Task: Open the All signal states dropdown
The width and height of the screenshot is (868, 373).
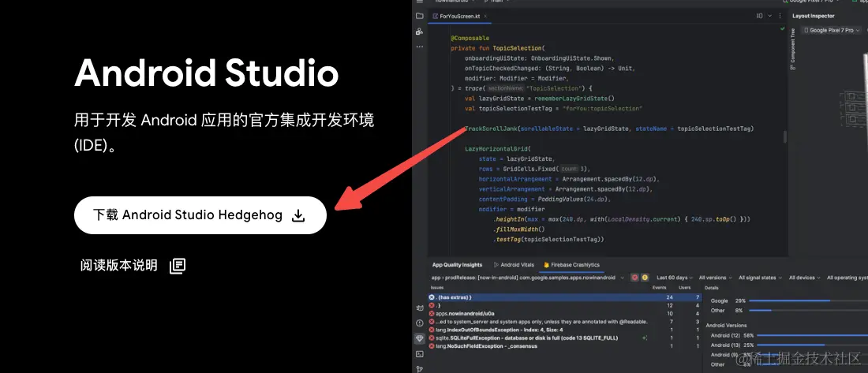Action: click(x=759, y=278)
